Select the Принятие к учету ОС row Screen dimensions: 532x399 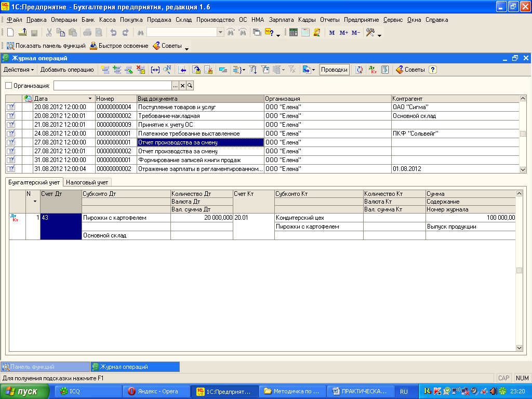tap(262, 125)
